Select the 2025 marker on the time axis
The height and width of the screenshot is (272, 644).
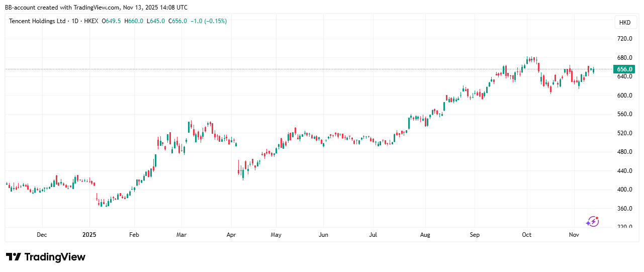(x=89, y=235)
